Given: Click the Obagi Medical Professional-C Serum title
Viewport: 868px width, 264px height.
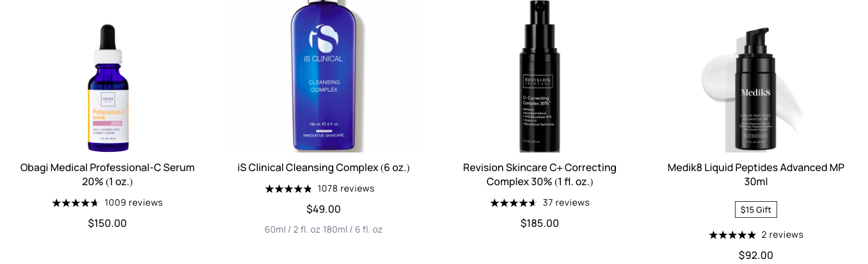Looking at the screenshot, I should pos(107,174).
